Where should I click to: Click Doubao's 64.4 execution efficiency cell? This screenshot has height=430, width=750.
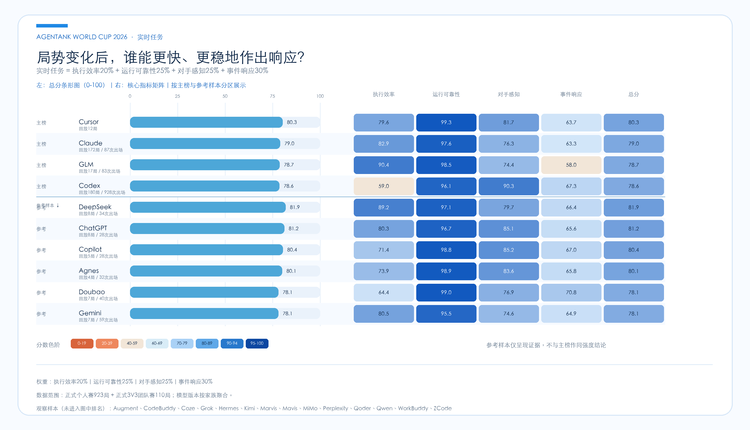point(384,292)
